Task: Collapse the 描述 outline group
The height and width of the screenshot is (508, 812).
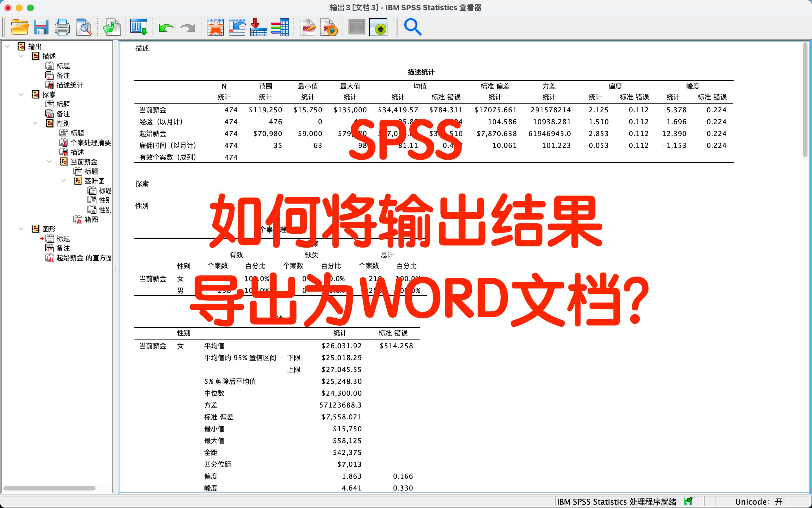Action: (x=21, y=56)
